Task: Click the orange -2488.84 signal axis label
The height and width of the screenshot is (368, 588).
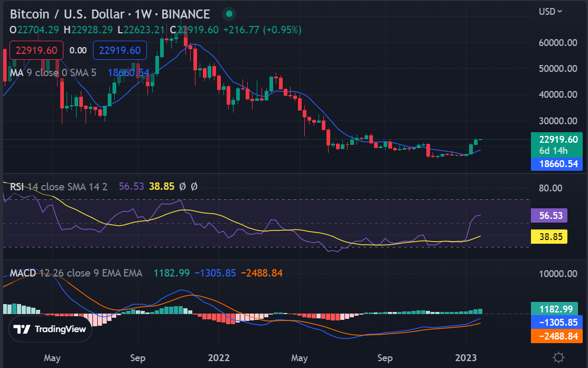Action: (x=557, y=336)
